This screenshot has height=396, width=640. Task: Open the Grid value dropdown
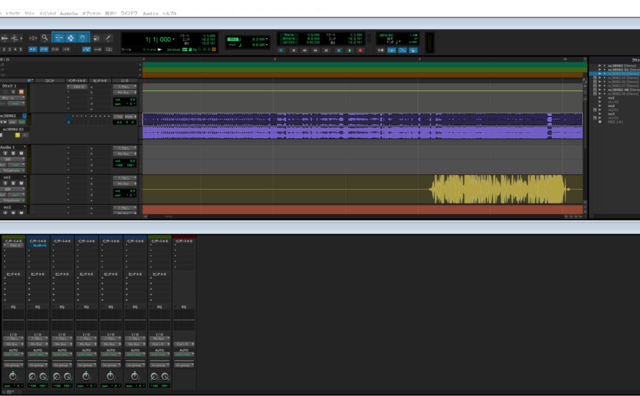(x=267, y=39)
